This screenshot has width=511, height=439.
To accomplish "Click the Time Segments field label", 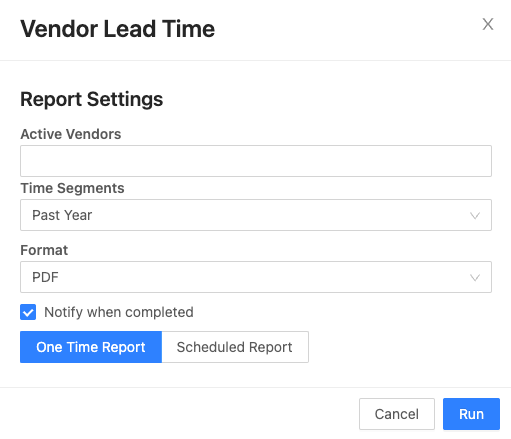I will click(x=72, y=188).
